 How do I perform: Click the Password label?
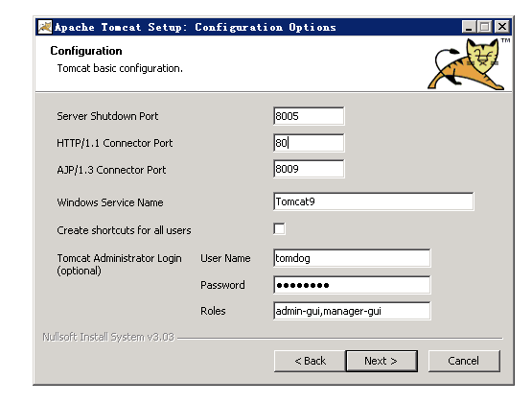(222, 285)
